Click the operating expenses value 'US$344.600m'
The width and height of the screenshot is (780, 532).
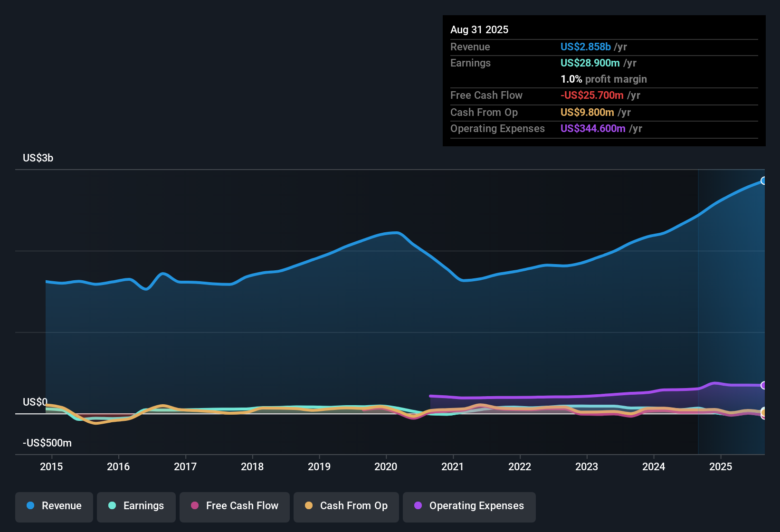tap(593, 128)
